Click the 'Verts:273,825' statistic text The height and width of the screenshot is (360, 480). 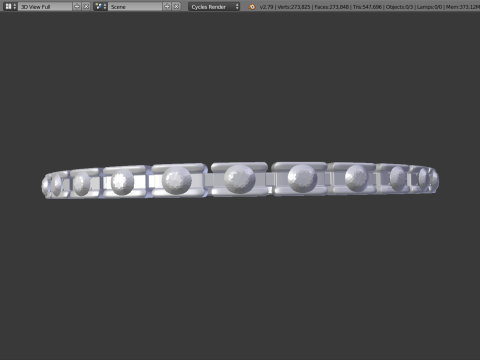[294, 7]
